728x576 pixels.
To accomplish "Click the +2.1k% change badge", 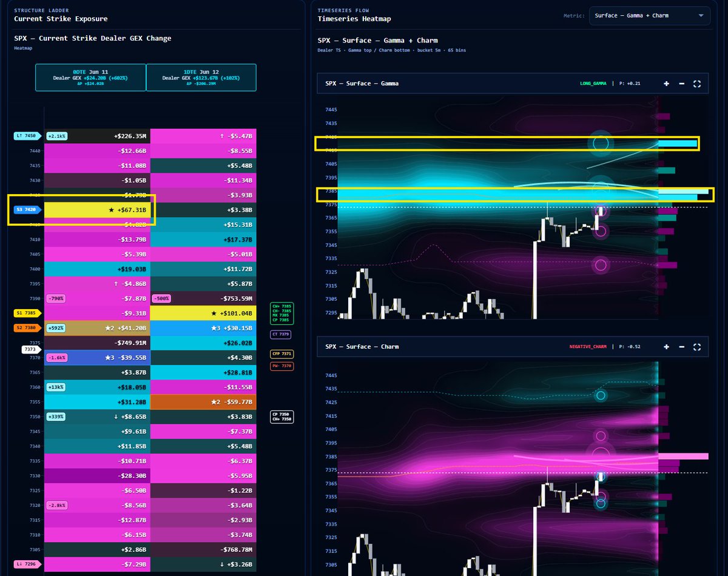I will point(57,136).
